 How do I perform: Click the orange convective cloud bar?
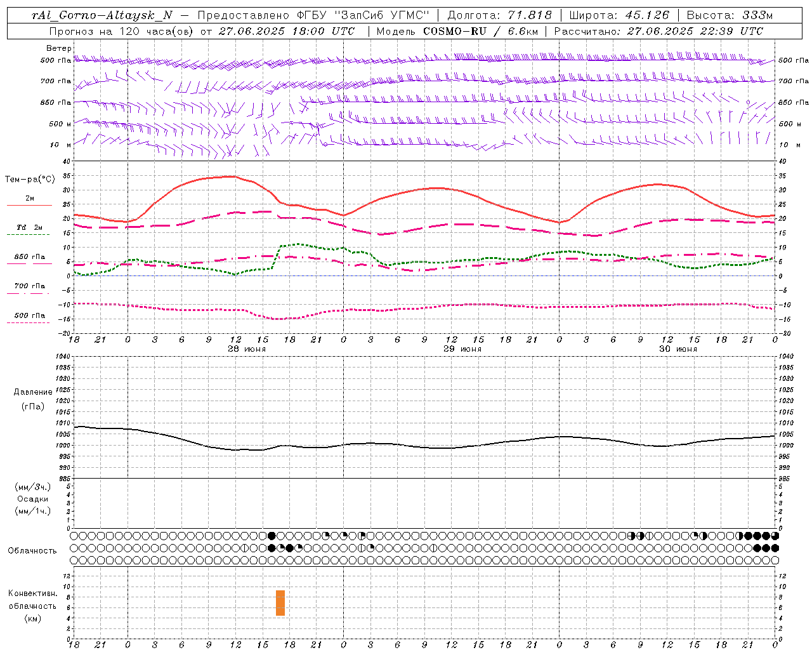pyautogui.click(x=280, y=603)
